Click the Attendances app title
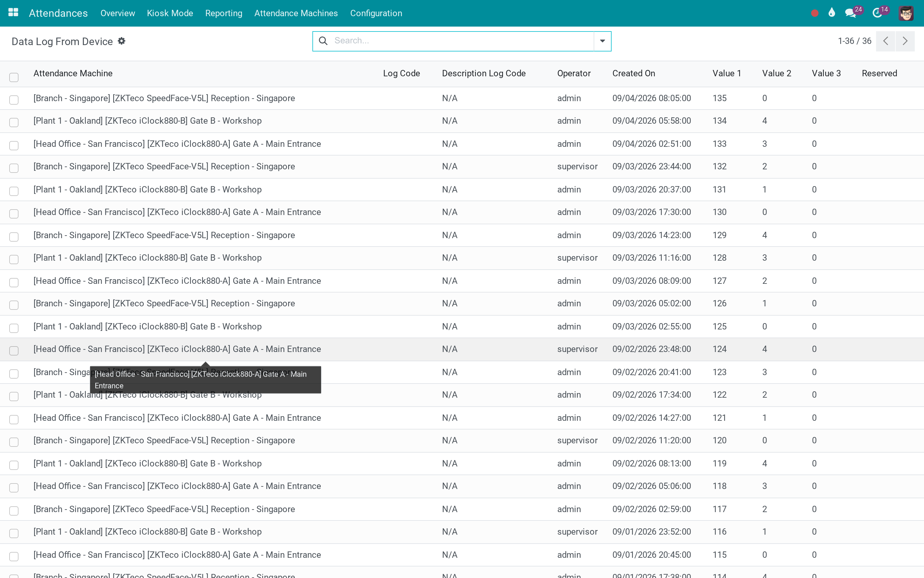The height and width of the screenshot is (578, 924). click(58, 13)
